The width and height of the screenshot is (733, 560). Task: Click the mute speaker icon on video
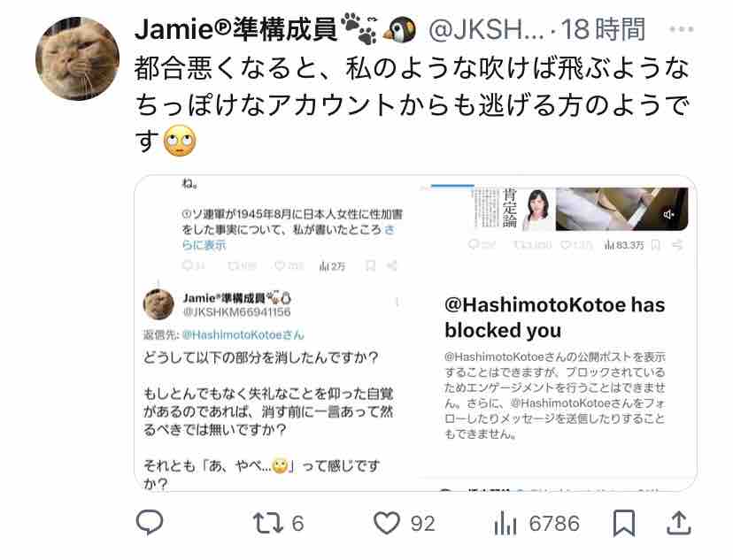pyautogui.click(x=668, y=214)
